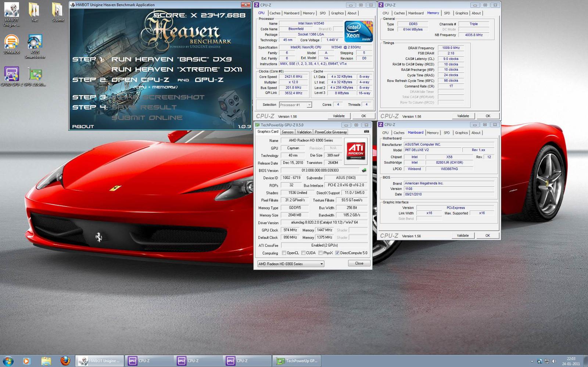Screen dimensions: 588x367
Task: Click the network icon in system tray
Action: (x=547, y=361)
